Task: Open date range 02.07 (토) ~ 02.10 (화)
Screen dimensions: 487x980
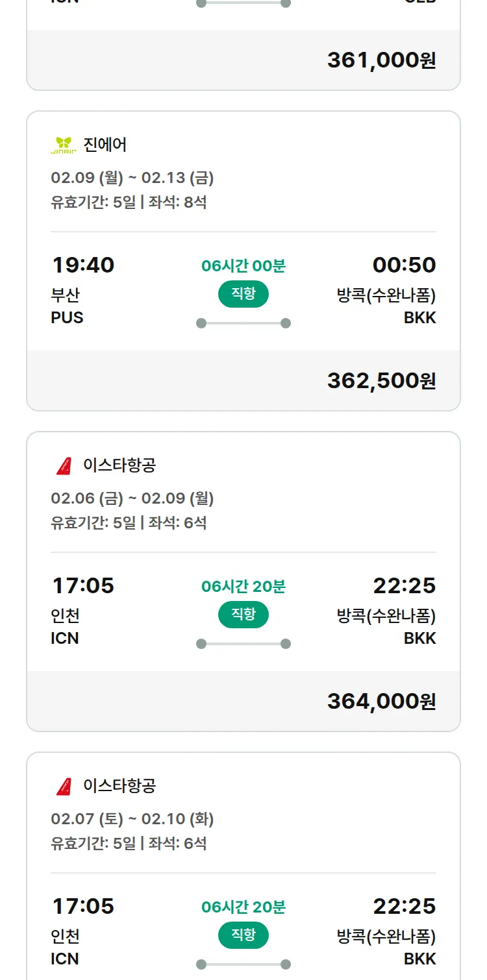Action: tap(132, 819)
